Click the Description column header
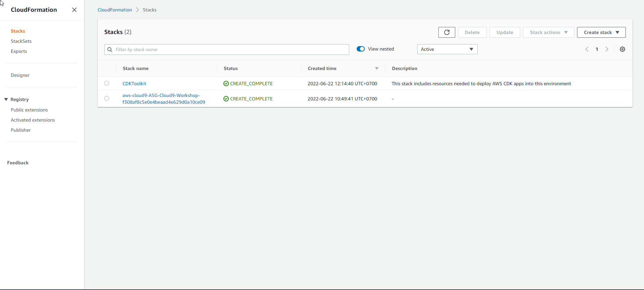 pos(404,68)
